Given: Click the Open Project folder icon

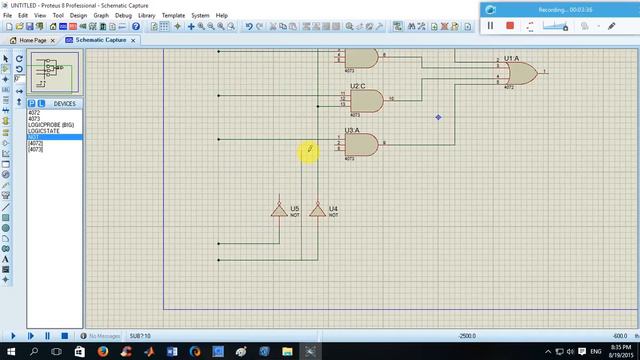Looking at the screenshot, I should click(x=19, y=27).
